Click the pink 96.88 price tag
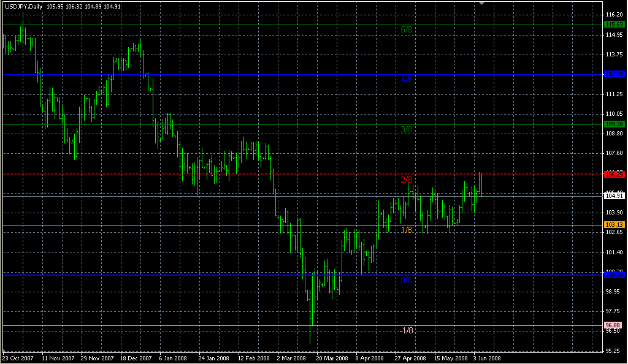The image size is (628, 364). coord(614,325)
